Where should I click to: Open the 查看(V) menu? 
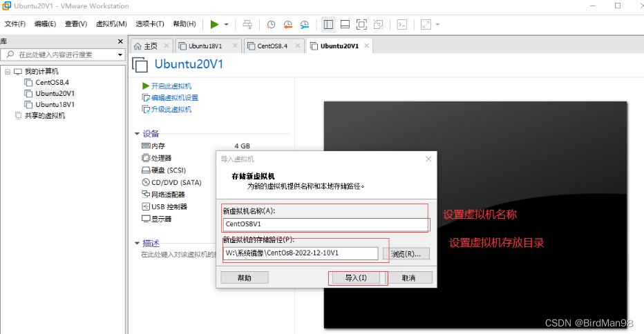click(76, 24)
